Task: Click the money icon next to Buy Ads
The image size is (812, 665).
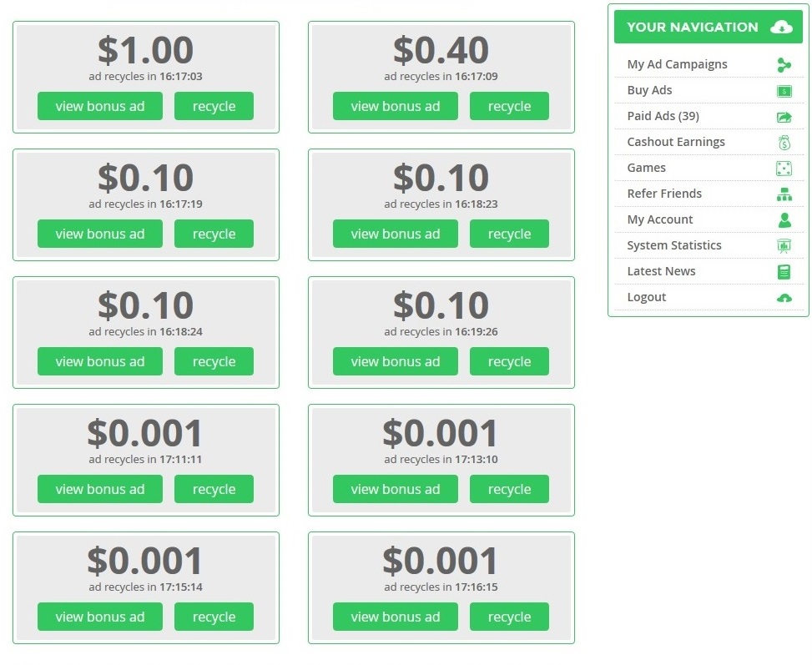Action: tap(784, 90)
